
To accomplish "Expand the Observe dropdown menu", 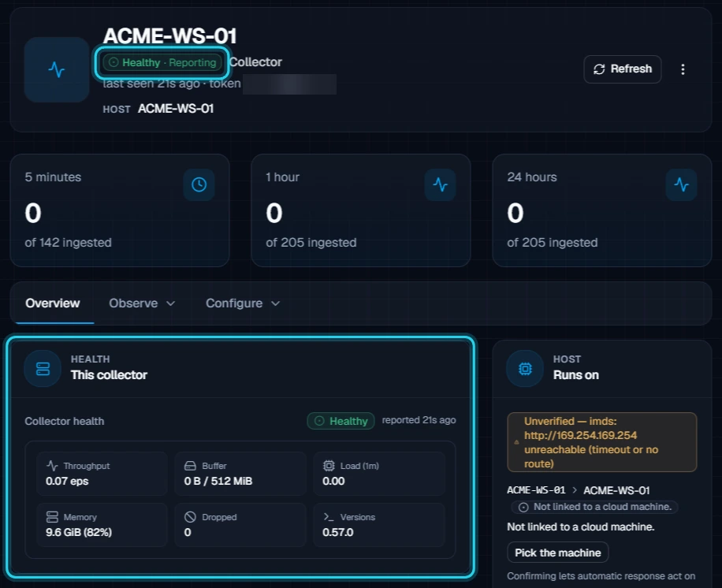I will point(143,303).
